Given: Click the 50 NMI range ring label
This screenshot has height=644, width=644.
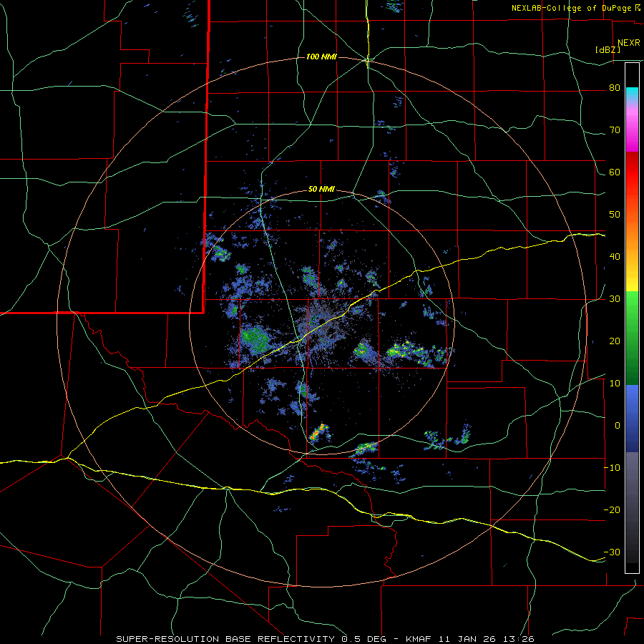Looking at the screenshot, I should [321, 189].
